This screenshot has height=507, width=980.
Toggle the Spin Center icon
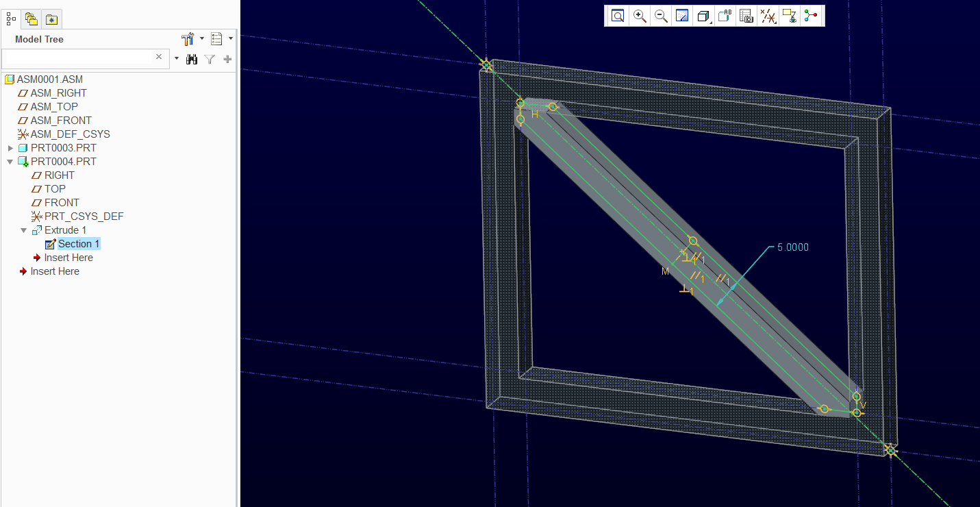click(x=812, y=16)
